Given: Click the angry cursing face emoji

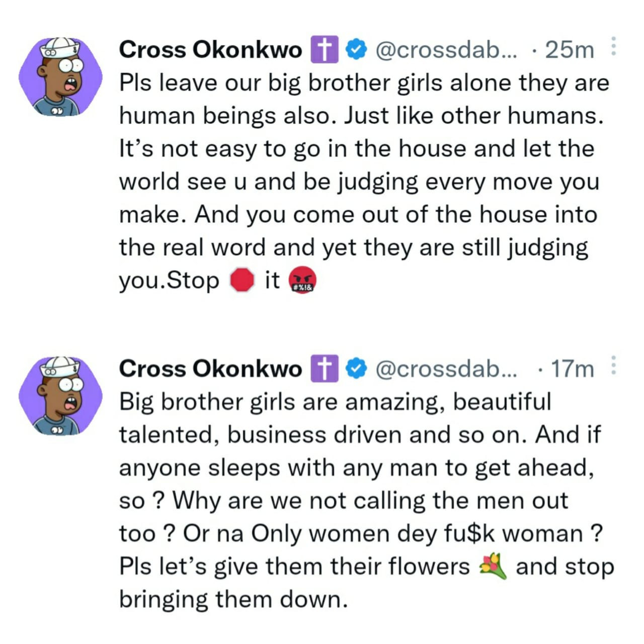Looking at the screenshot, I should pos(303,281).
